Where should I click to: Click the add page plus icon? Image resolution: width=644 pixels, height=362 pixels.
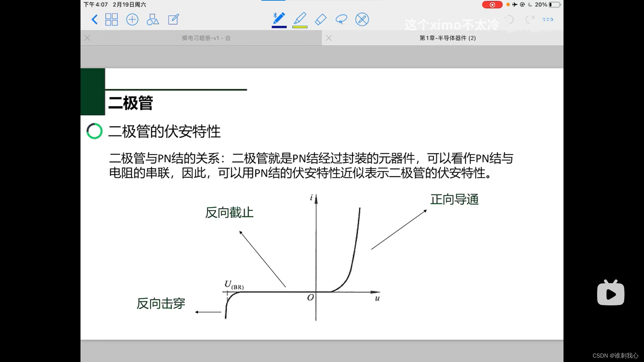pyautogui.click(x=132, y=19)
